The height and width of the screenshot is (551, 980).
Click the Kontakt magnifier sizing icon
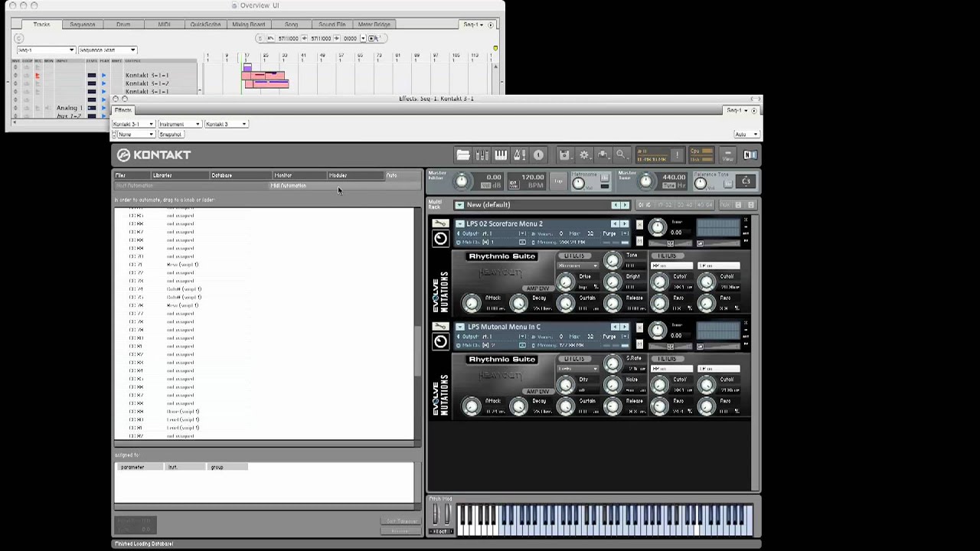tap(621, 155)
